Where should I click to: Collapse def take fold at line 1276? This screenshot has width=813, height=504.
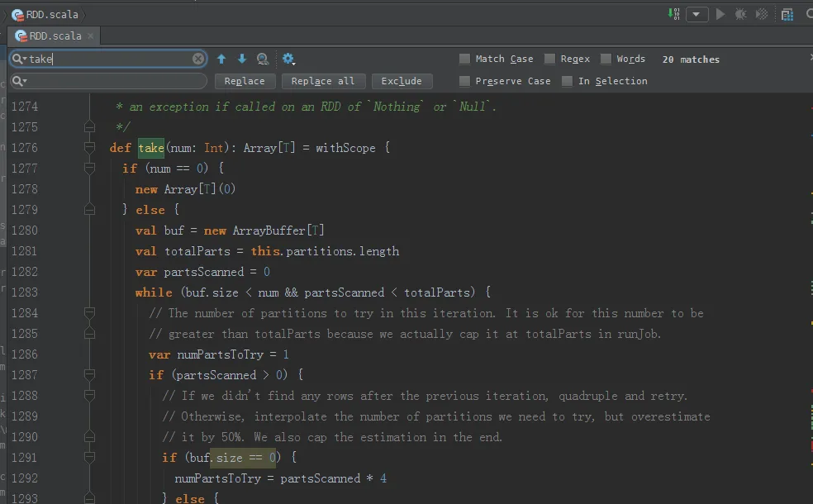tap(90, 148)
